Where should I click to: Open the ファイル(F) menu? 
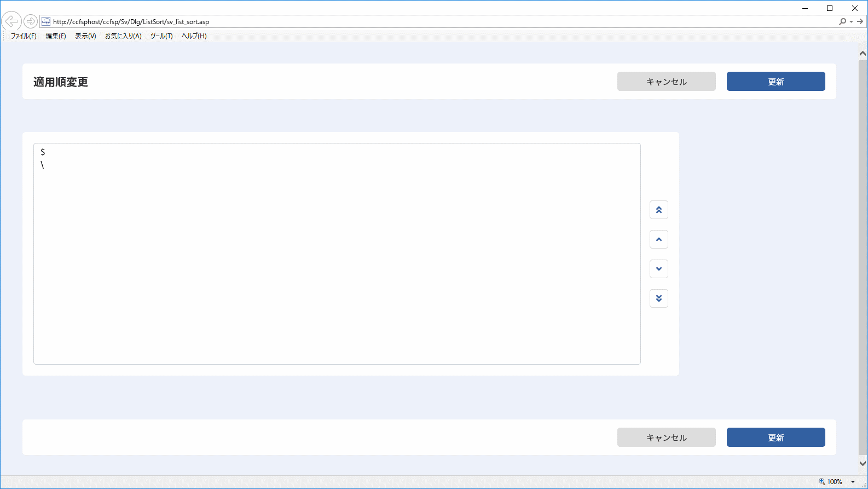24,36
